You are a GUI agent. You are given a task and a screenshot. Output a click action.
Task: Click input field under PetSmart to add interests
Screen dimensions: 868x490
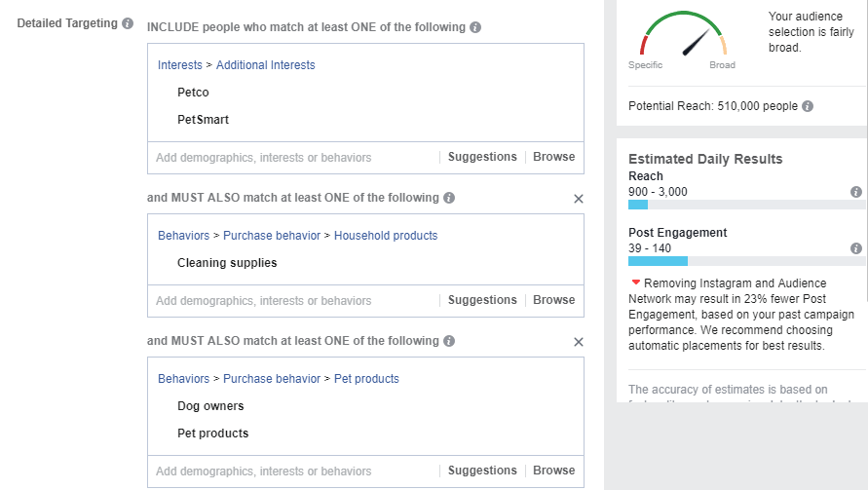click(x=293, y=158)
